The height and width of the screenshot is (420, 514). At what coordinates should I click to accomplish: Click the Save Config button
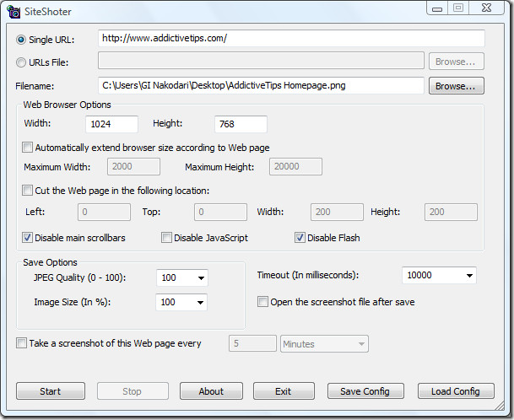coord(365,391)
